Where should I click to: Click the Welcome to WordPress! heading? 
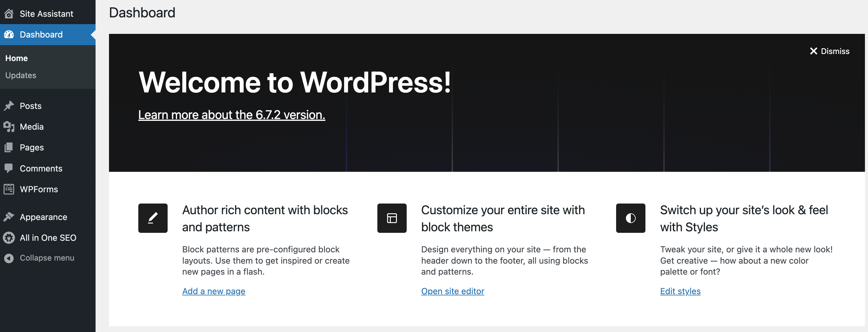[x=295, y=82]
